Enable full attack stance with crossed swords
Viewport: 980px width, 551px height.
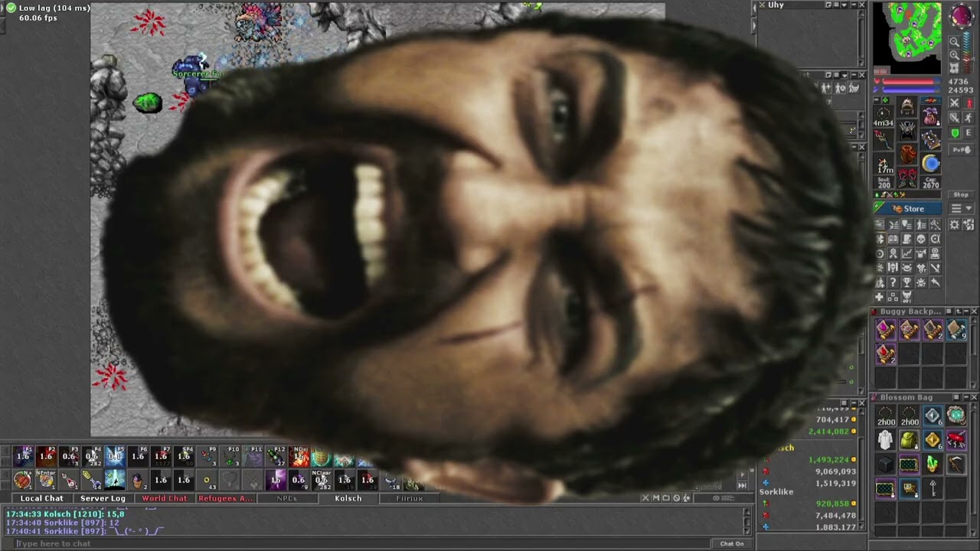(954, 103)
